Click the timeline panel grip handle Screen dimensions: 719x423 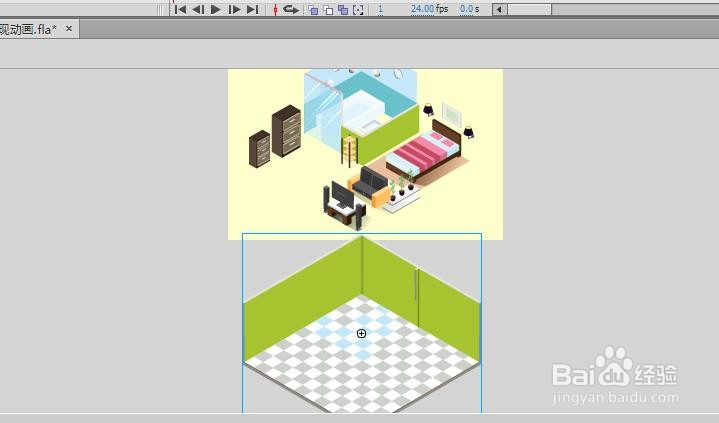point(160,10)
